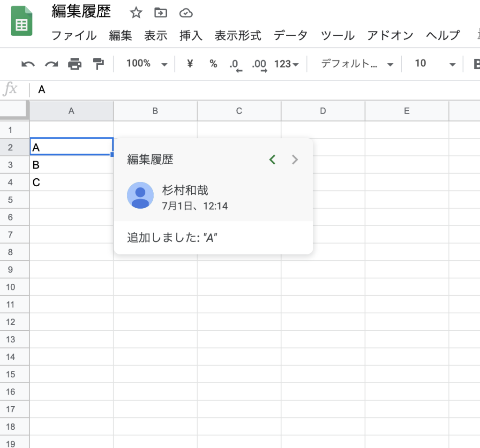Select column A header

[71, 111]
